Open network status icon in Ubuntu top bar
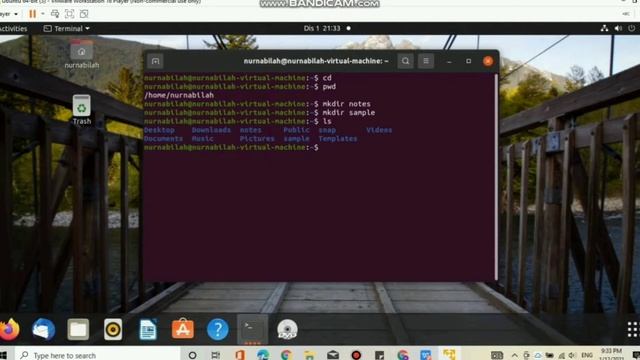The image size is (640, 360). (604, 28)
